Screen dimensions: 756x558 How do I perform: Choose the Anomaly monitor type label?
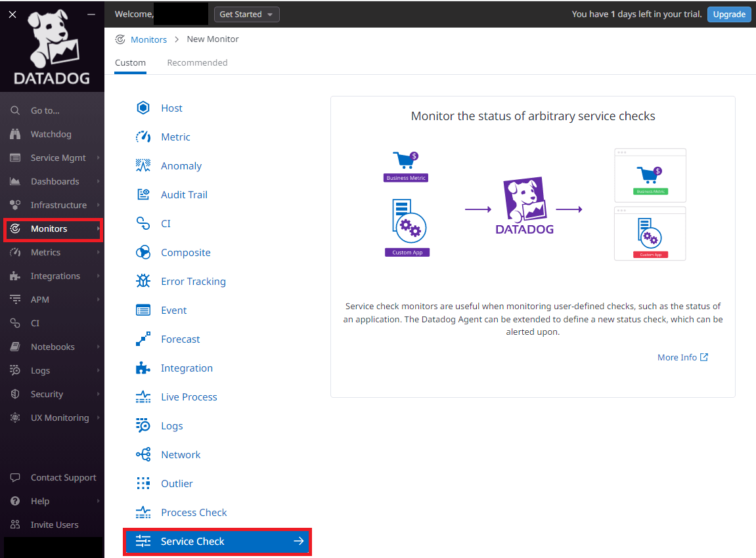(x=181, y=166)
